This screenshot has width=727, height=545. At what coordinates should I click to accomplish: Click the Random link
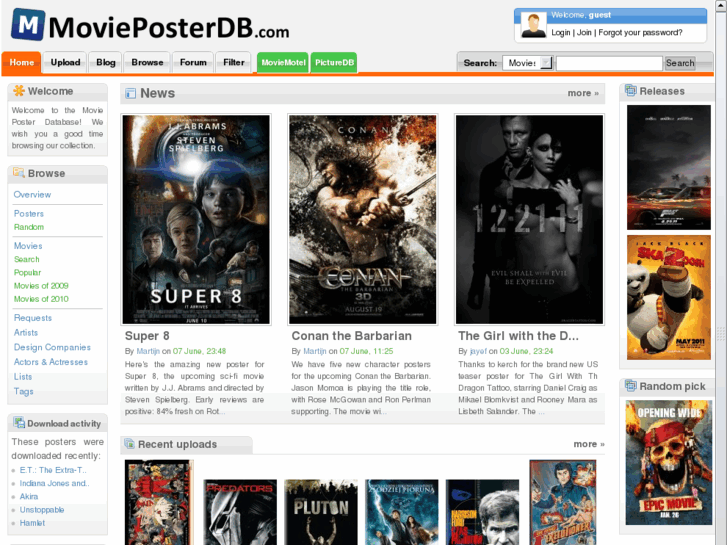coord(29,227)
